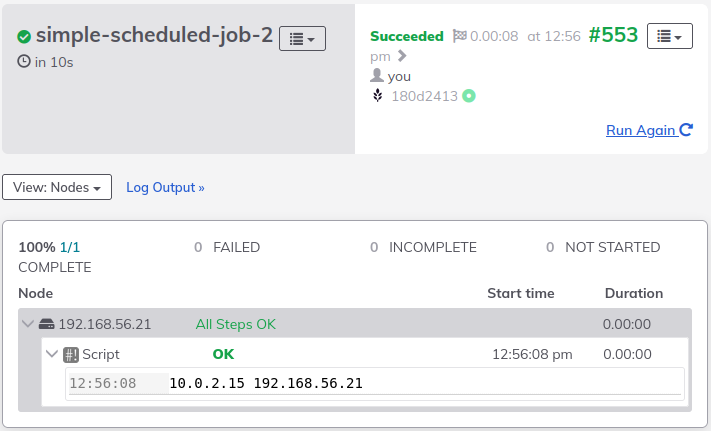Click the 180d2413 identifier text
Screen dimensions: 711x431
click(424, 96)
